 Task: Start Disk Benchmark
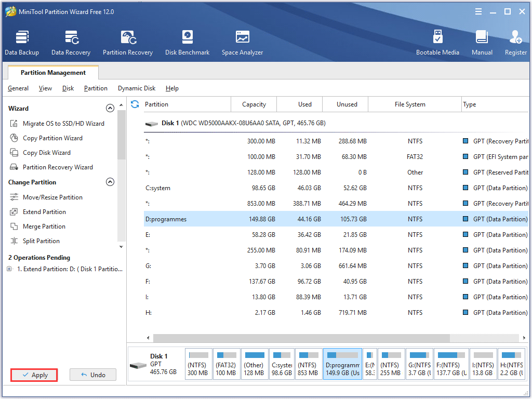[x=187, y=43]
